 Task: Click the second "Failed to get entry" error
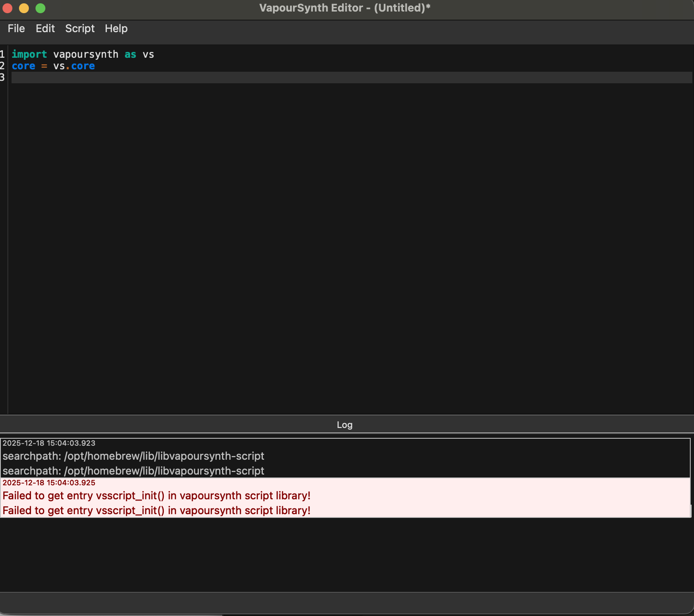156,510
